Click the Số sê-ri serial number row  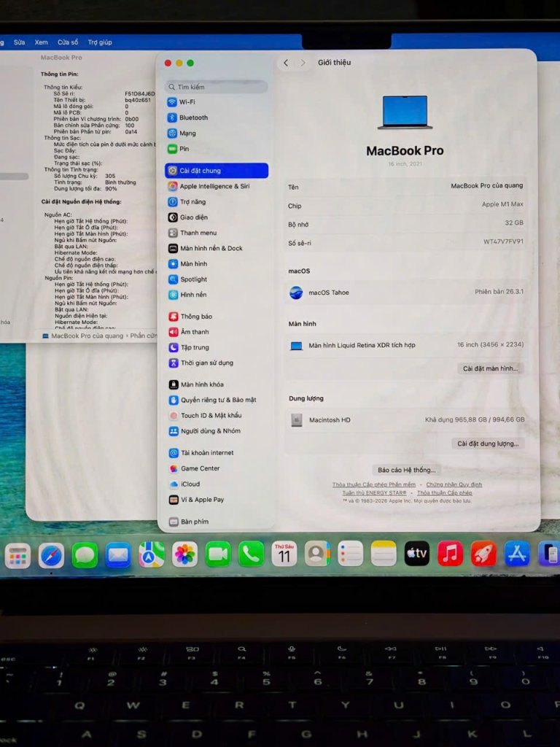[x=405, y=242]
